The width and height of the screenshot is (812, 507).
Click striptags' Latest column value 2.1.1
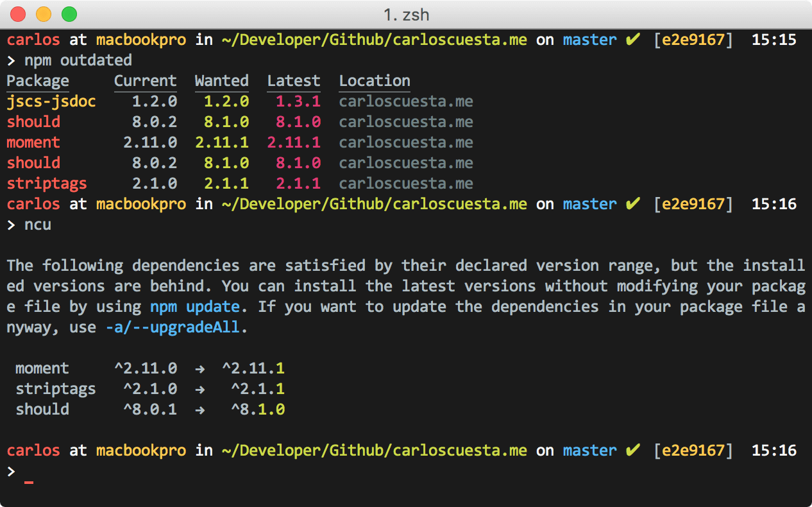tap(298, 184)
